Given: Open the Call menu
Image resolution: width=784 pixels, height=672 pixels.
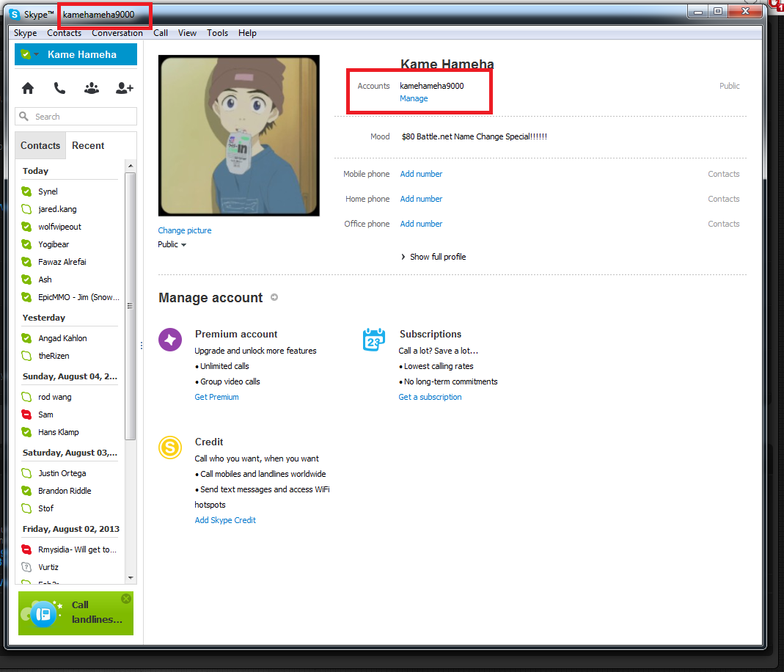Looking at the screenshot, I should [x=161, y=33].
